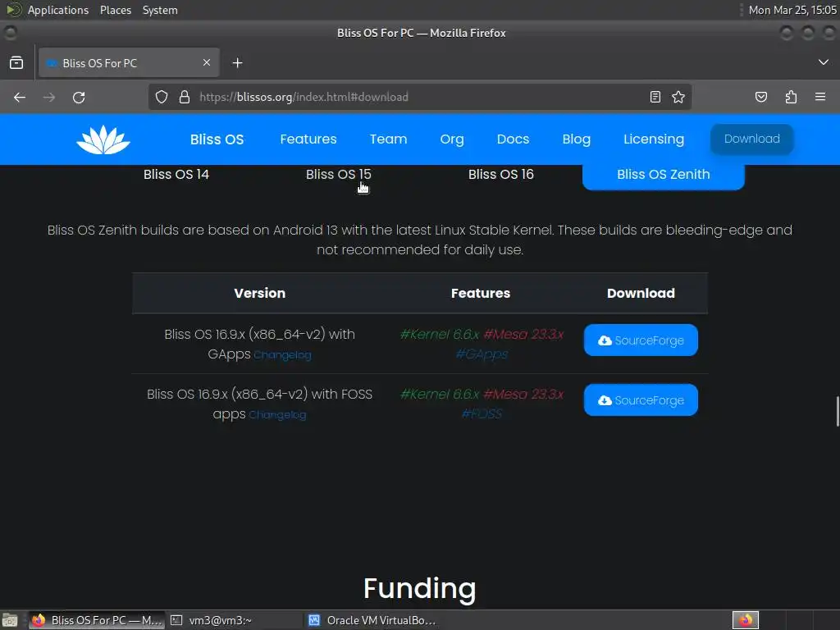Open the Applications menu
Image resolution: width=840 pixels, height=630 pixels.
[x=58, y=10]
